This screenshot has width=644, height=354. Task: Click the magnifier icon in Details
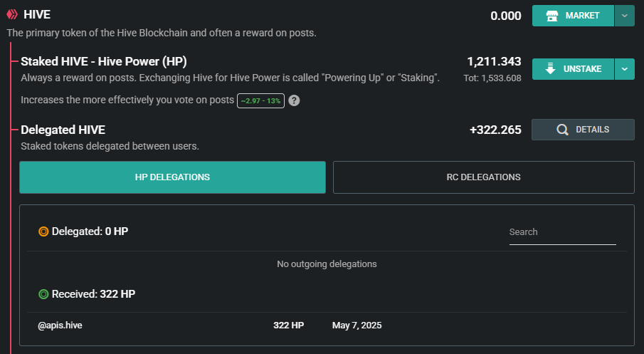[562, 130]
